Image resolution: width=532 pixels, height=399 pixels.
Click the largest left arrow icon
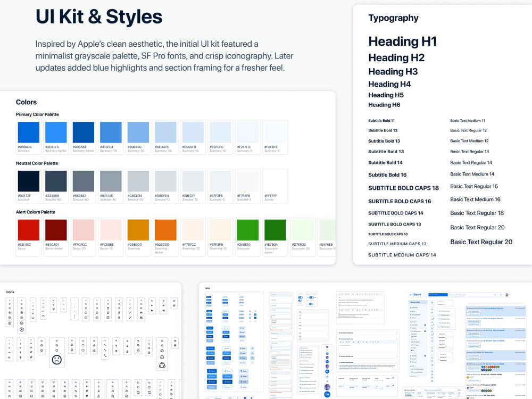click(10, 358)
